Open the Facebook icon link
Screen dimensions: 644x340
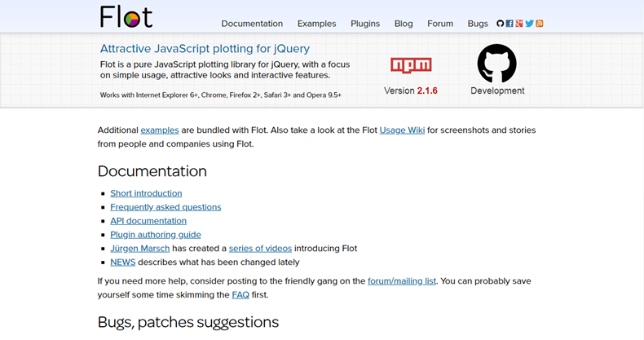click(509, 24)
